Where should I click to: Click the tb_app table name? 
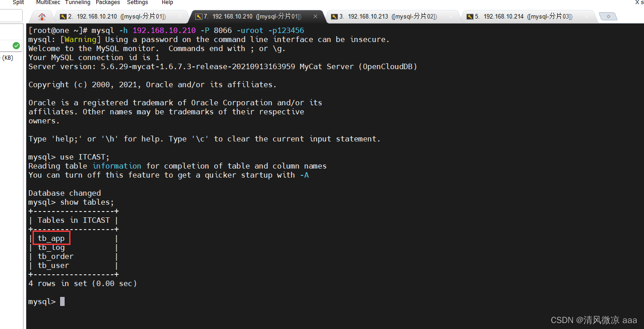pyautogui.click(x=51, y=238)
